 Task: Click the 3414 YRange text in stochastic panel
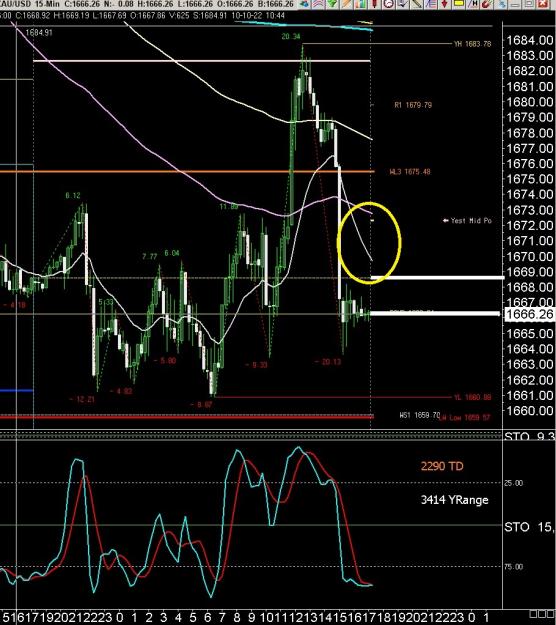(x=454, y=500)
